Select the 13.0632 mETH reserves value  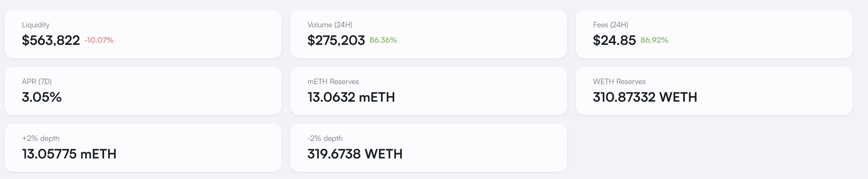tap(351, 97)
